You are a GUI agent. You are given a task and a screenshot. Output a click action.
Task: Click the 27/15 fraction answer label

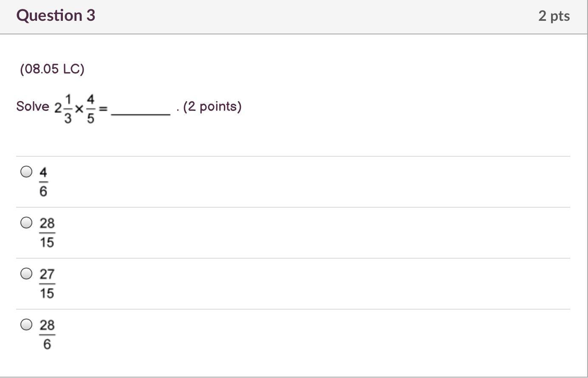coord(47,284)
